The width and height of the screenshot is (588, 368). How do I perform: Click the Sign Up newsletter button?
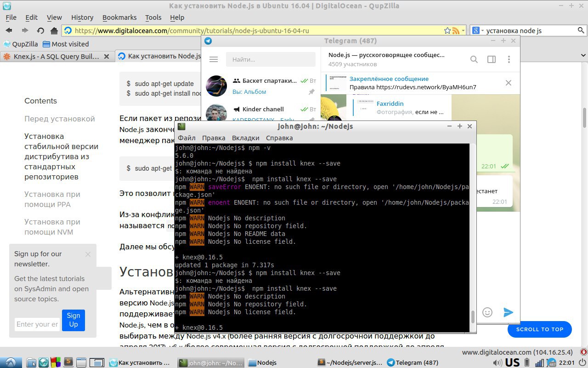pos(73,320)
